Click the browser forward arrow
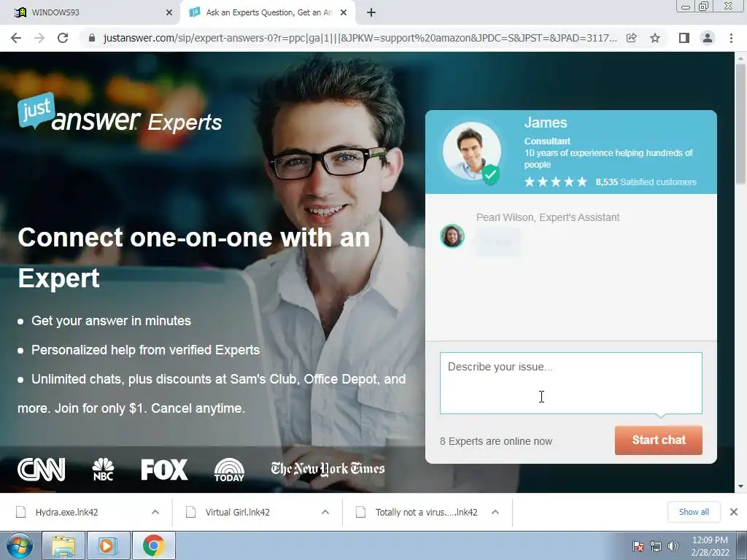 click(x=39, y=38)
